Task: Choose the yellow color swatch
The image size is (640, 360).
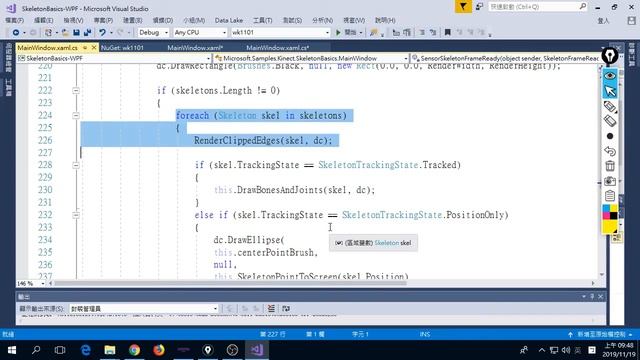Action: pos(610,226)
